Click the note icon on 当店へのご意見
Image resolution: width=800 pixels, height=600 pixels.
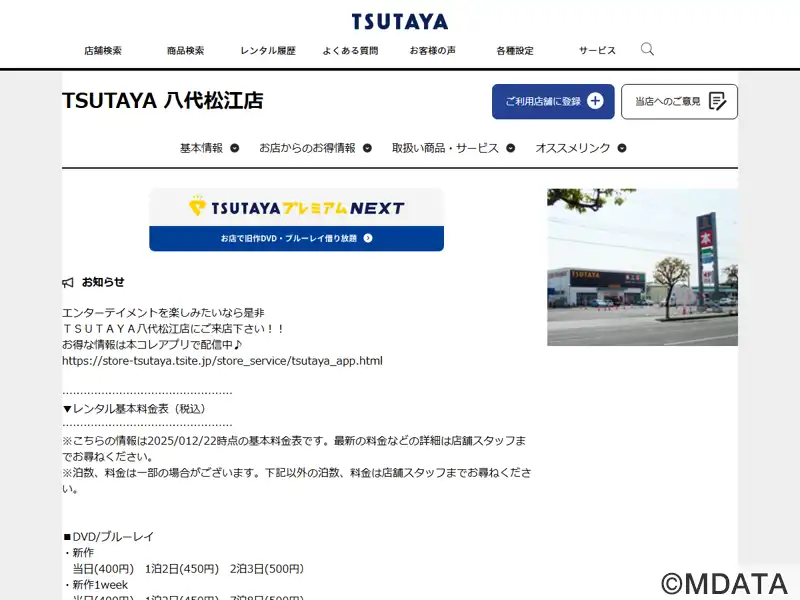click(717, 102)
